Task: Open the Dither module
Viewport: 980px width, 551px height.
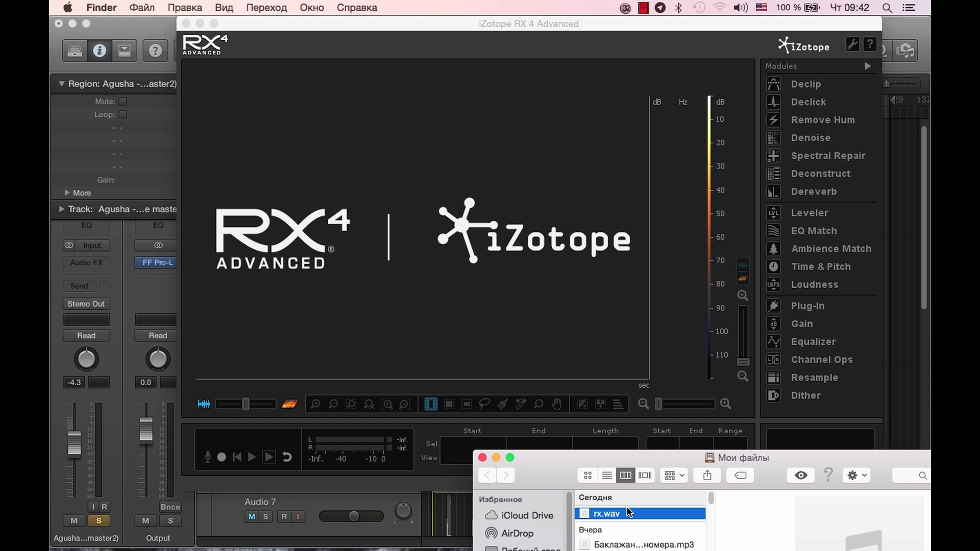Action: click(x=805, y=395)
